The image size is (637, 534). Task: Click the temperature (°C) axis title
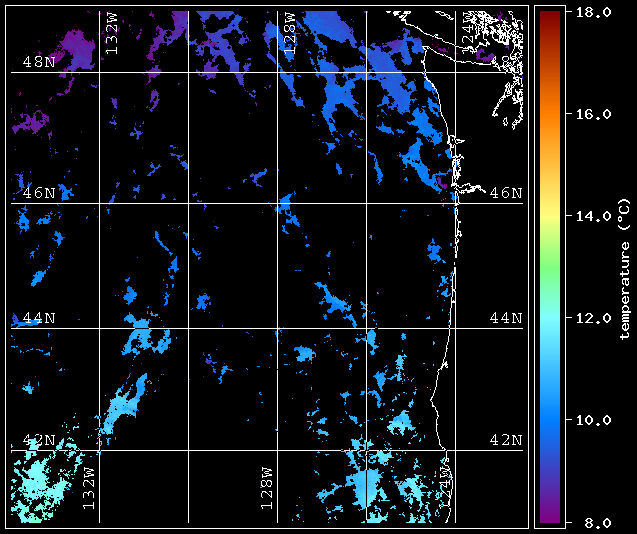pyautogui.click(x=625, y=268)
